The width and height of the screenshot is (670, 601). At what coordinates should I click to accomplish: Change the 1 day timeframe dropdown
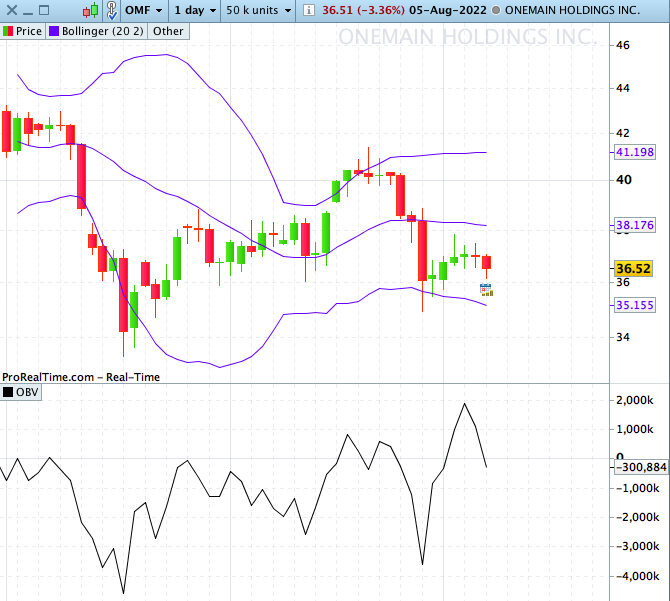click(x=195, y=10)
